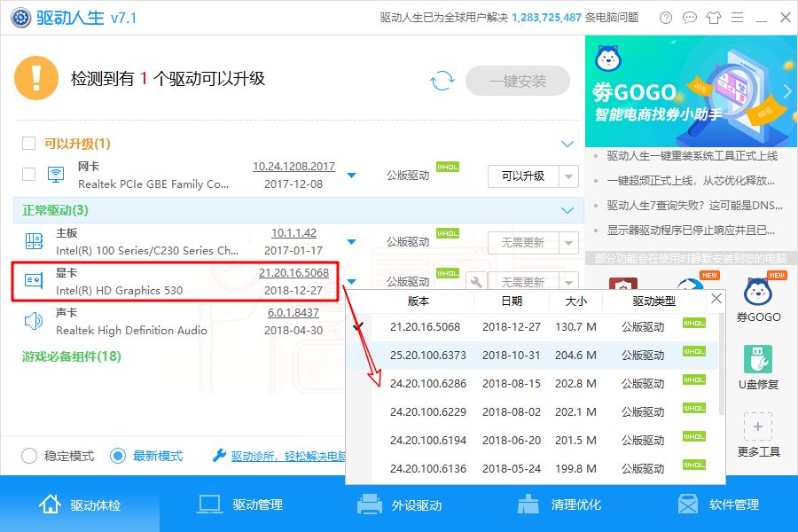798x532 pixels.
Task: Click the banner next arrow
Action: tap(787, 91)
